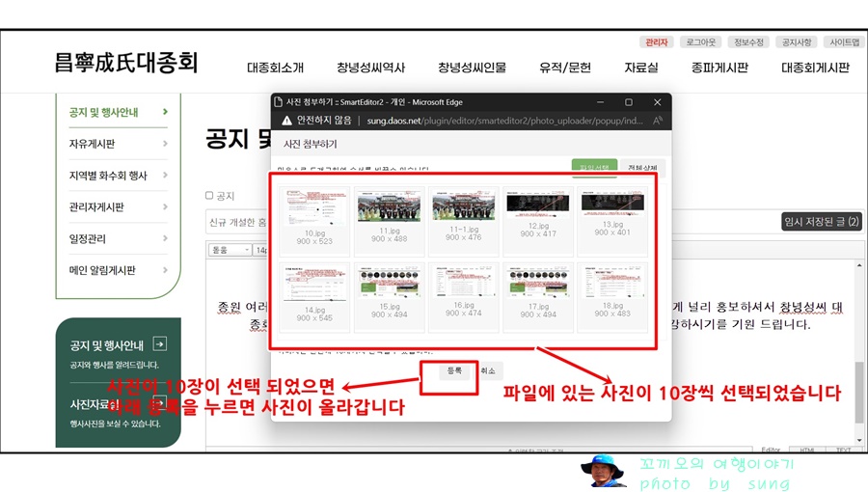Switch to the Editor tab

(x=771, y=450)
